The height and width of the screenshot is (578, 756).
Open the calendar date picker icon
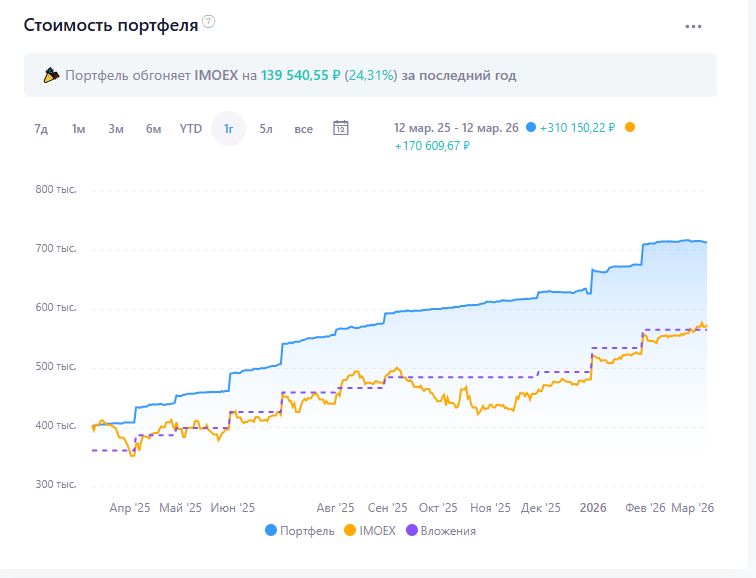[340, 128]
